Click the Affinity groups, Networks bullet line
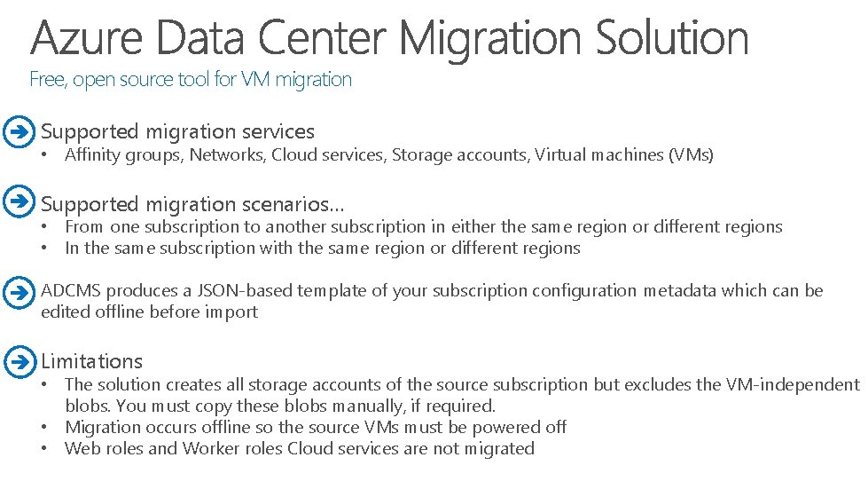The image size is (868, 489). point(388,155)
